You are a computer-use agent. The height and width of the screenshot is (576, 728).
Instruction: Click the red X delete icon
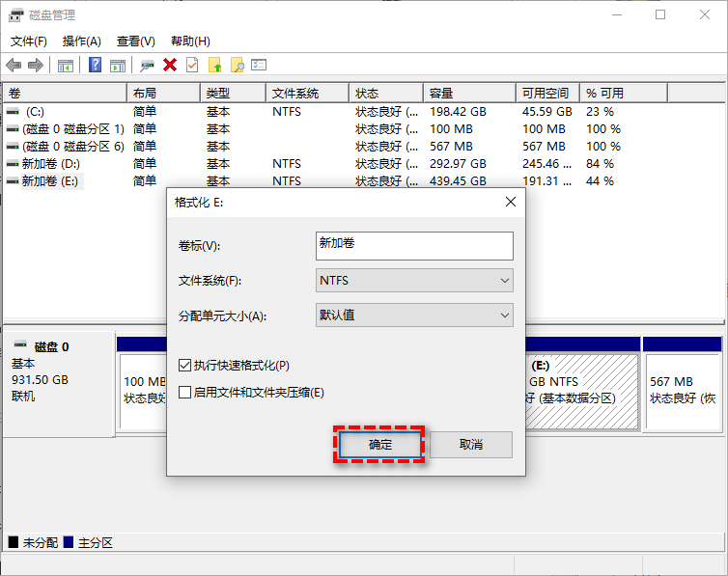pos(170,65)
